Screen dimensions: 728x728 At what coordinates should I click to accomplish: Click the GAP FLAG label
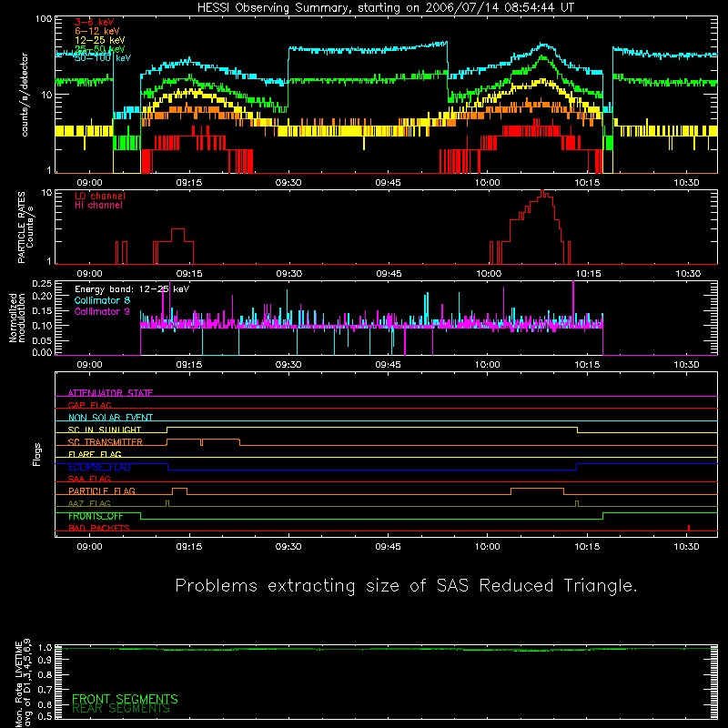(x=89, y=405)
